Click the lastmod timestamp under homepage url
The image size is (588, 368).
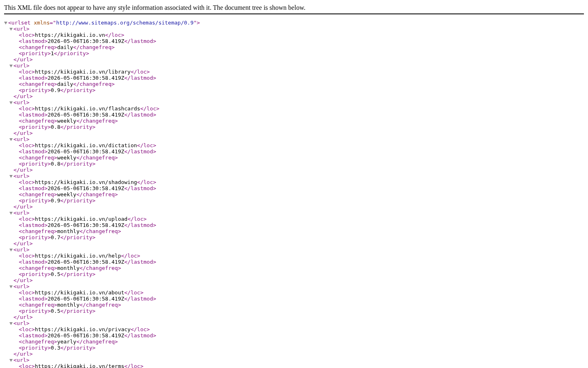86,41
